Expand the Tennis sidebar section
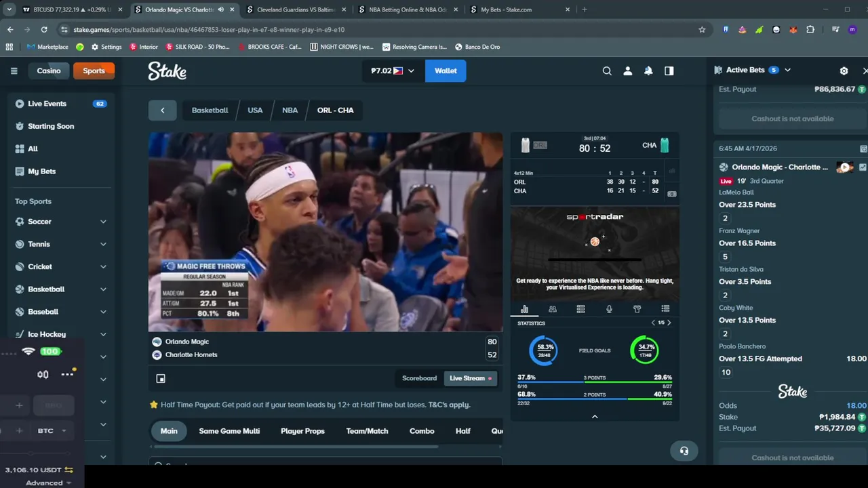The height and width of the screenshot is (488, 868). click(103, 244)
